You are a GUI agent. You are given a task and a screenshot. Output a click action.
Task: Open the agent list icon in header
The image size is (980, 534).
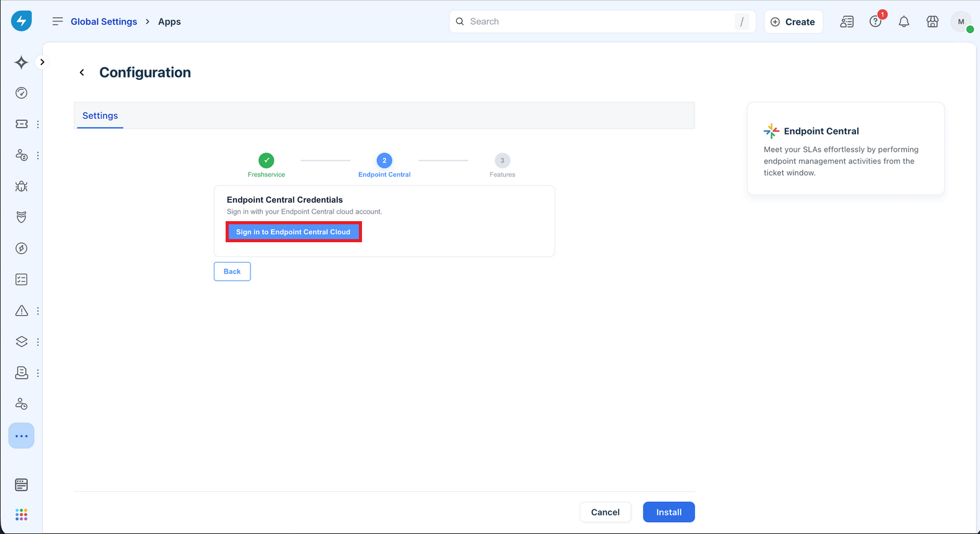pyautogui.click(x=847, y=22)
